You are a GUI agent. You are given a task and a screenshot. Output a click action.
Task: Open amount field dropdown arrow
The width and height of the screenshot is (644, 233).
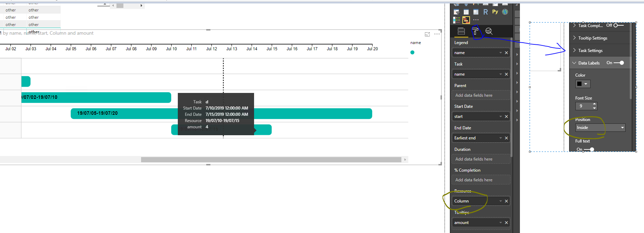[x=501, y=223]
